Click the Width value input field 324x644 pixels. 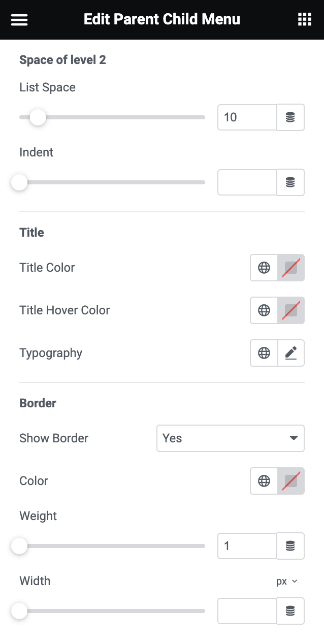(x=247, y=611)
